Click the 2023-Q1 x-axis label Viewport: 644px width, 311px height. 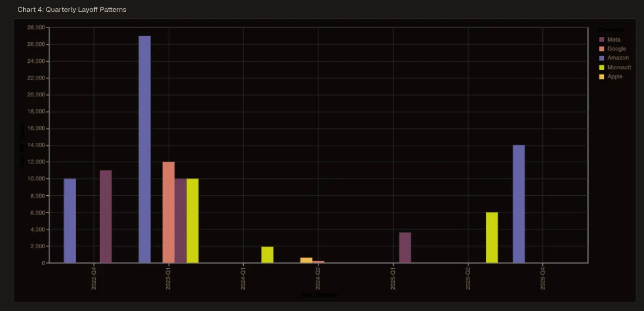point(169,277)
